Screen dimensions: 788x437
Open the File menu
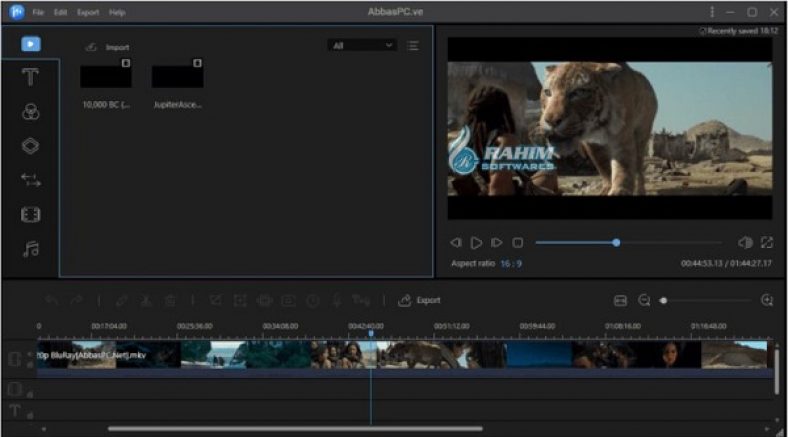(38, 12)
